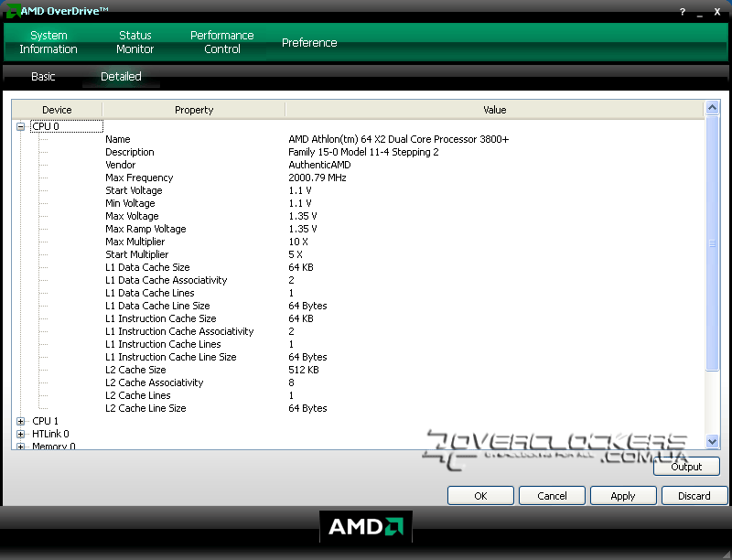Select the L2 Cache Associativity property
732x560 pixels.
point(154,382)
